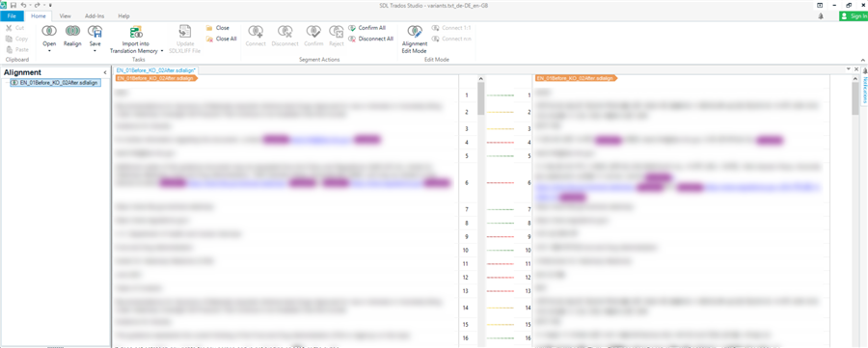Click Update SDLXLIFF File icon
Image resolution: width=868 pixels, height=348 pixels.
(185, 32)
